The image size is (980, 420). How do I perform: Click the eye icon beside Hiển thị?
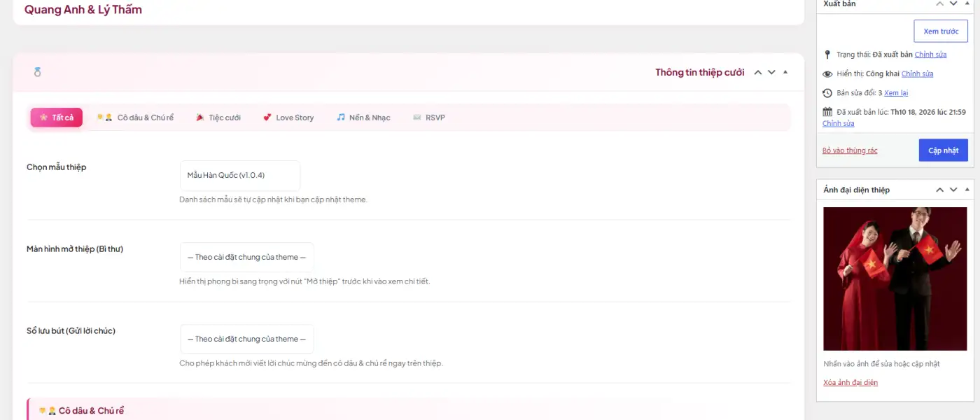click(827, 73)
